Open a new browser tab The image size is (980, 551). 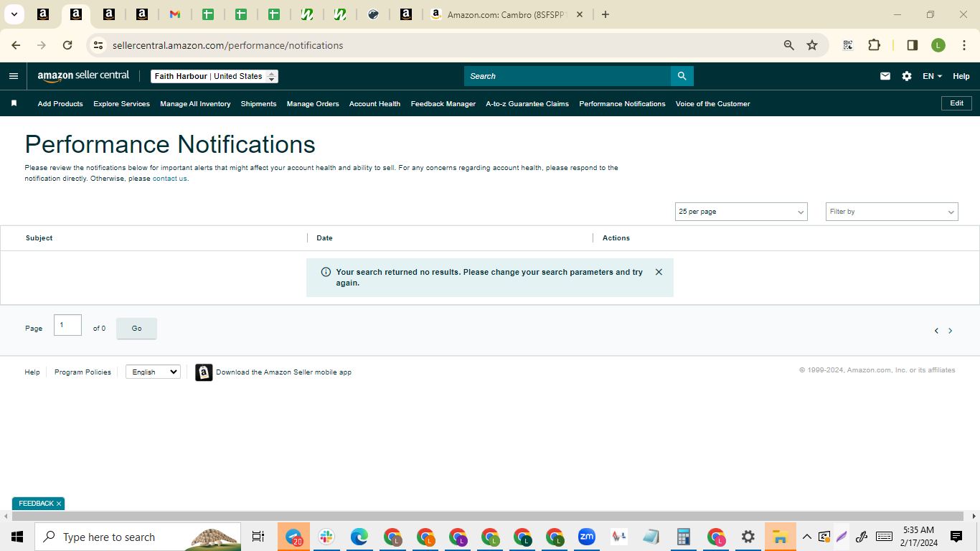pyautogui.click(x=606, y=14)
